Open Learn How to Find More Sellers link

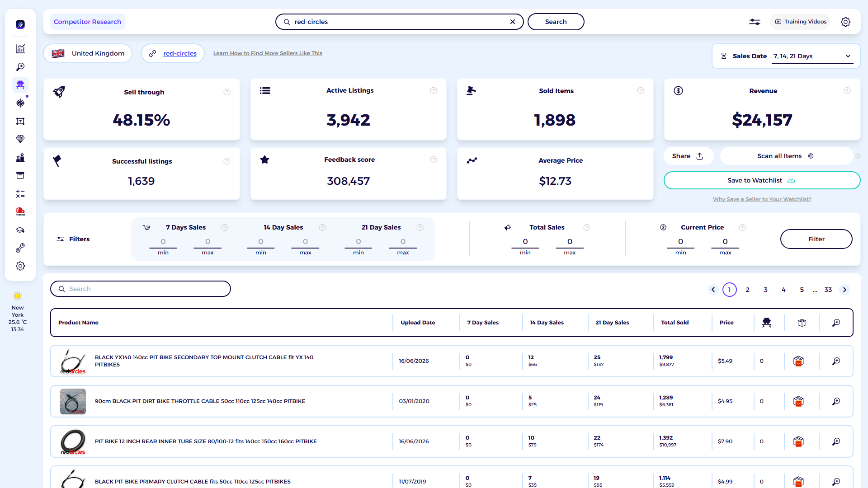coord(268,53)
